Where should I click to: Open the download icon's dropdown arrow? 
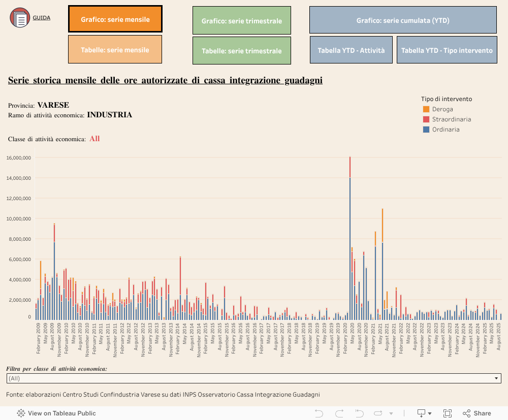point(429,413)
